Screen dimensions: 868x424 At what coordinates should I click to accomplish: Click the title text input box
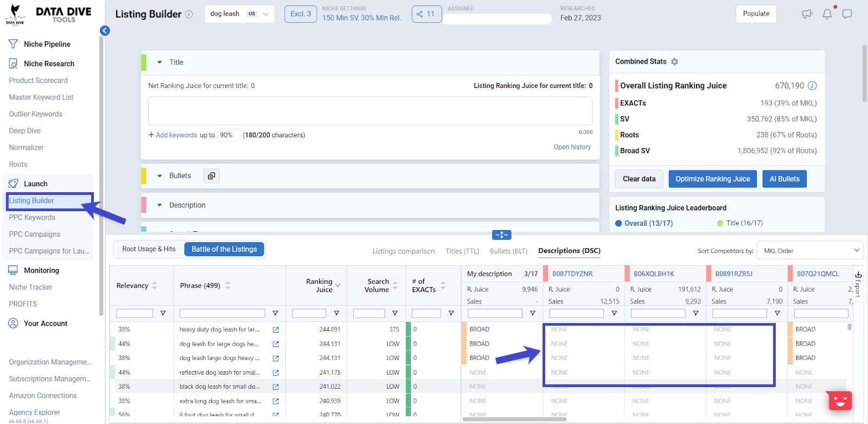tap(370, 111)
